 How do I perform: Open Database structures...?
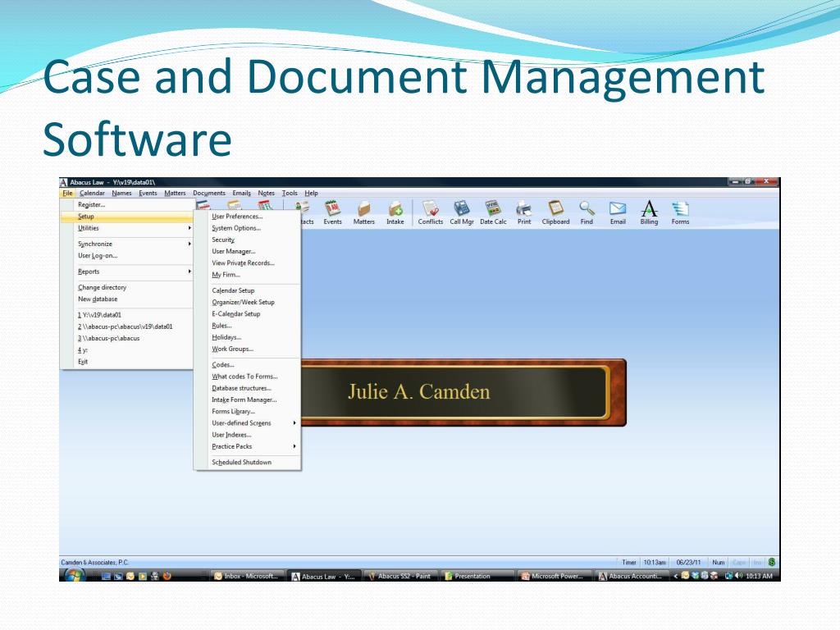pyautogui.click(x=248, y=388)
